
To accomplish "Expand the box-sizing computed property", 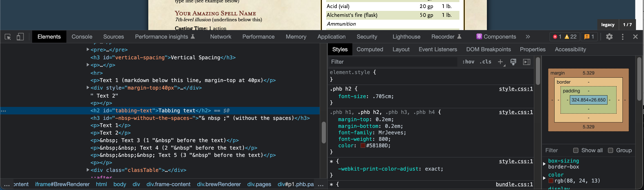I will [544, 164].
